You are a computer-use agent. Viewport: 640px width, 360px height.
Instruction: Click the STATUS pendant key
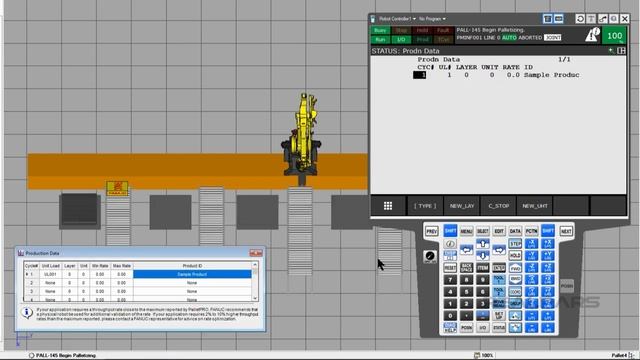tap(499, 327)
